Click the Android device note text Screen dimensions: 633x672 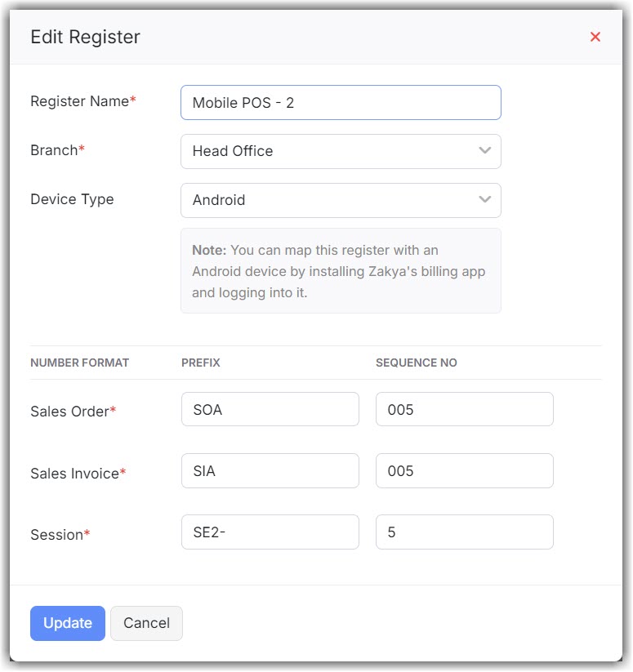(339, 271)
